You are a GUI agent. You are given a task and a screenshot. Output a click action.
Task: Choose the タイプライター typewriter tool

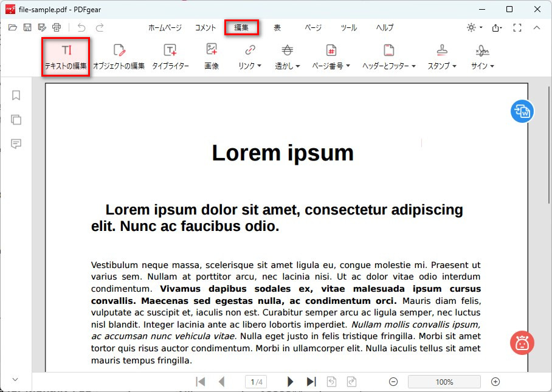[x=170, y=57]
